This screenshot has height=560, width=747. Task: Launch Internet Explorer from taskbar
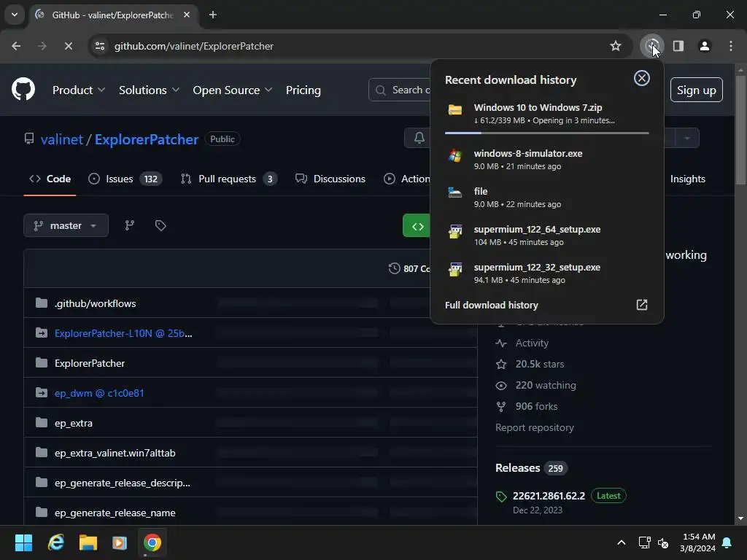click(x=56, y=542)
